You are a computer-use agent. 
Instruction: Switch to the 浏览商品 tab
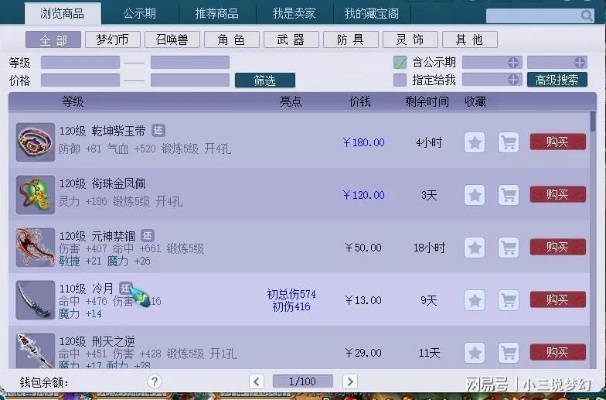pyautogui.click(x=63, y=14)
